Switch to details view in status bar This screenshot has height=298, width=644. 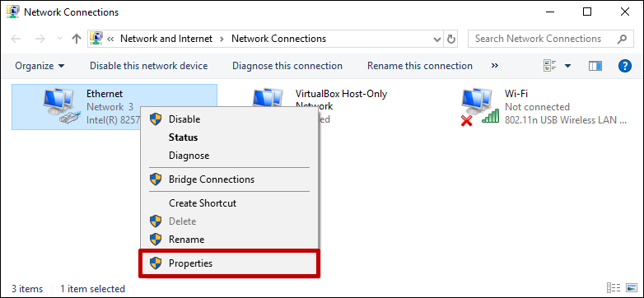(614, 288)
